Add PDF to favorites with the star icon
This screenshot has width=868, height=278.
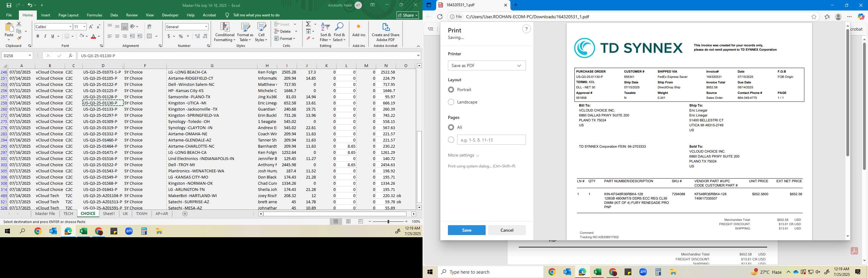coord(814,16)
